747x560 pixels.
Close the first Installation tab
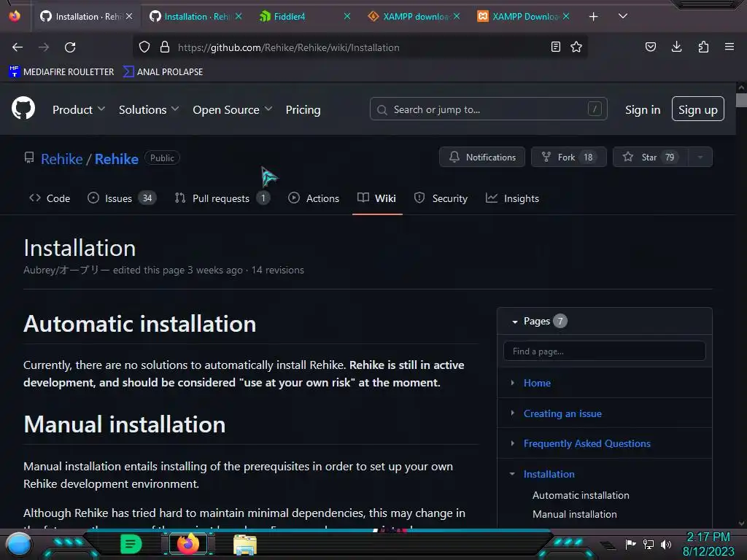(129, 16)
